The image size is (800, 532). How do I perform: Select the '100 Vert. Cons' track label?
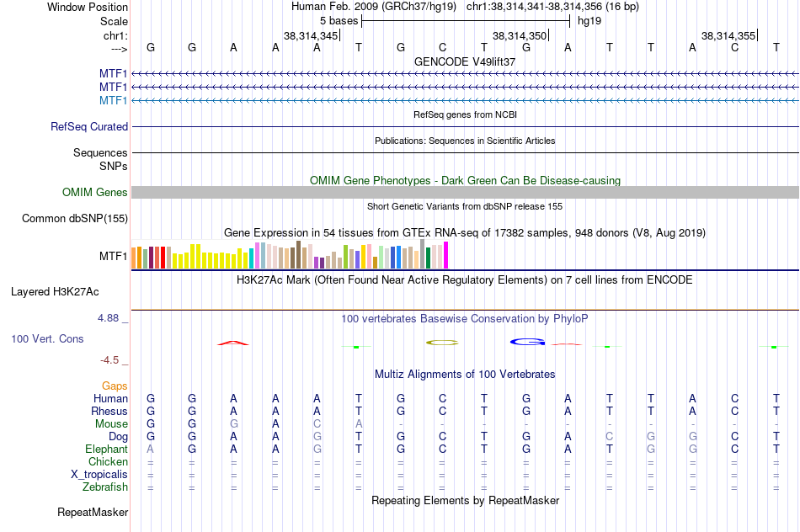click(x=47, y=338)
